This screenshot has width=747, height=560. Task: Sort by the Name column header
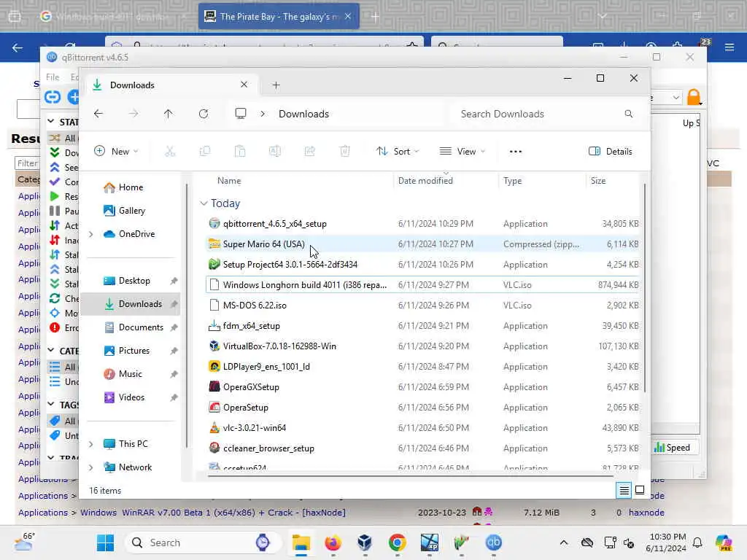point(229,181)
